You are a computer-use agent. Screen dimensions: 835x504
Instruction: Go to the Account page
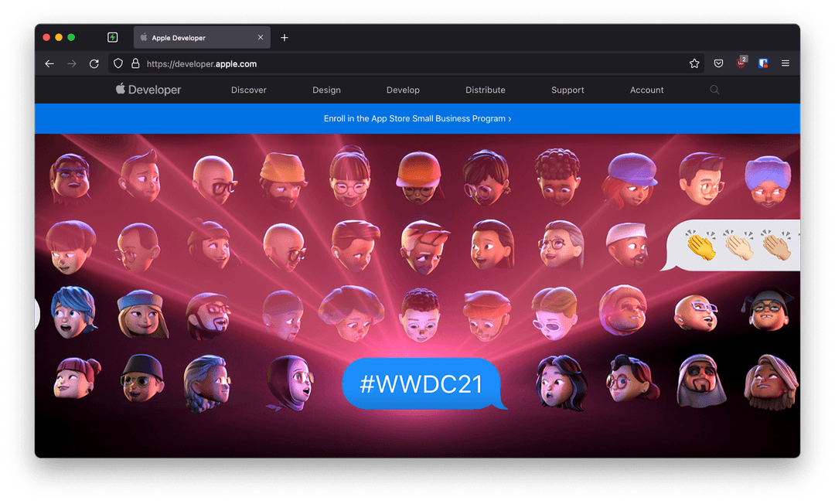pos(646,90)
